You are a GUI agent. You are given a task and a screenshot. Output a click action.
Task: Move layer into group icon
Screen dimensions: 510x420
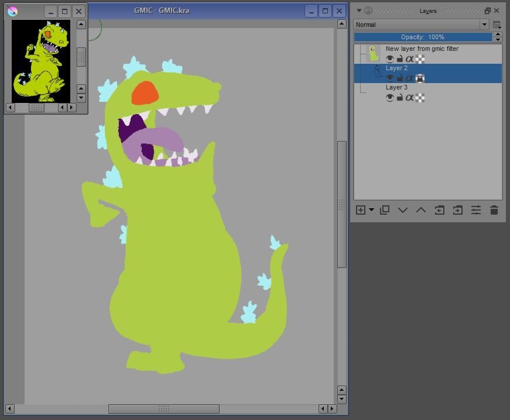458,210
